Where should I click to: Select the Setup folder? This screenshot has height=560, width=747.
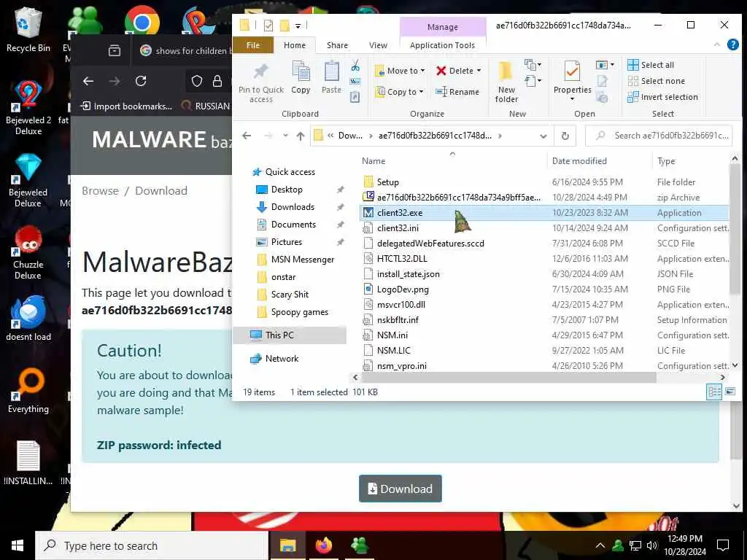[387, 182]
